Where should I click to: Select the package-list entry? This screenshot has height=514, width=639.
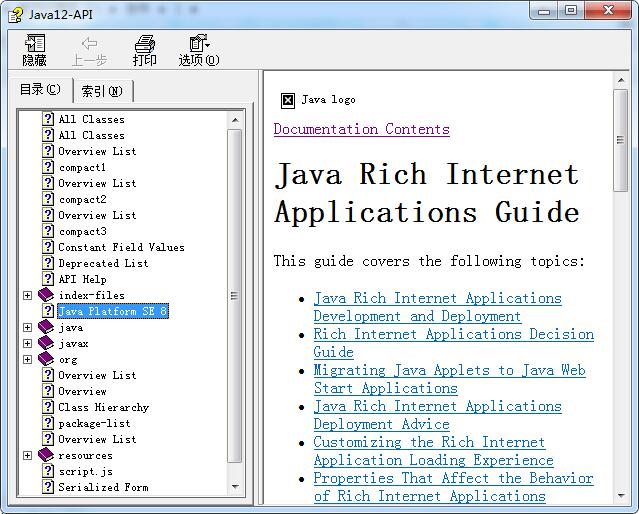(95, 423)
